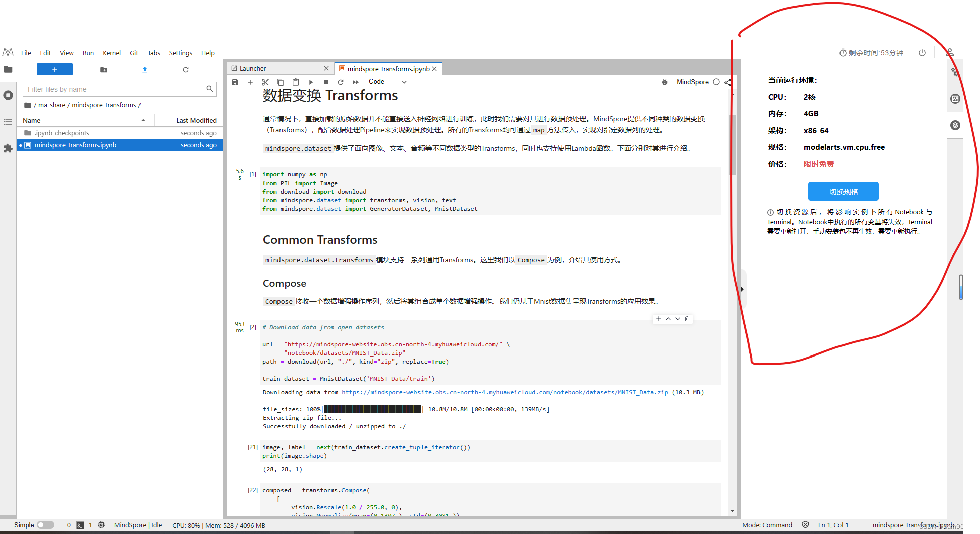The image size is (980, 534).
Task: Open the Kernel menu
Action: 112,53
